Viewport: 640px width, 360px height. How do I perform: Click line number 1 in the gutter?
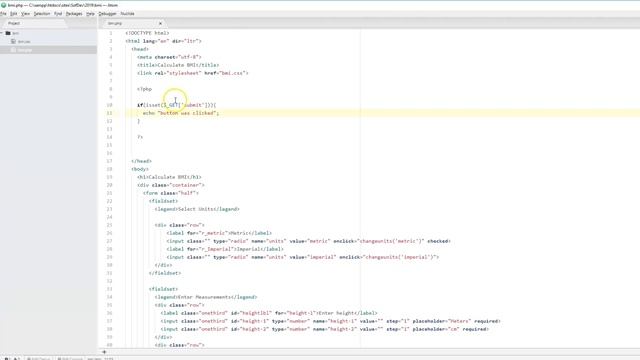111,33
